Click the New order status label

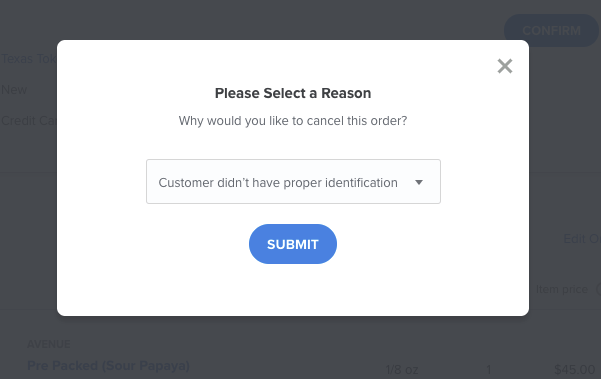pos(14,90)
